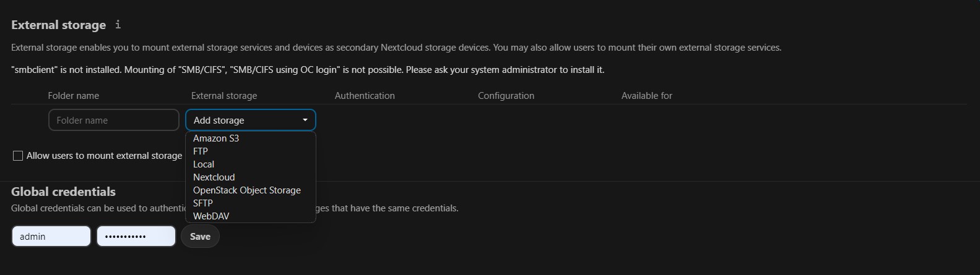Click the Folder name column header
This screenshot has height=275, width=980.
click(74, 96)
